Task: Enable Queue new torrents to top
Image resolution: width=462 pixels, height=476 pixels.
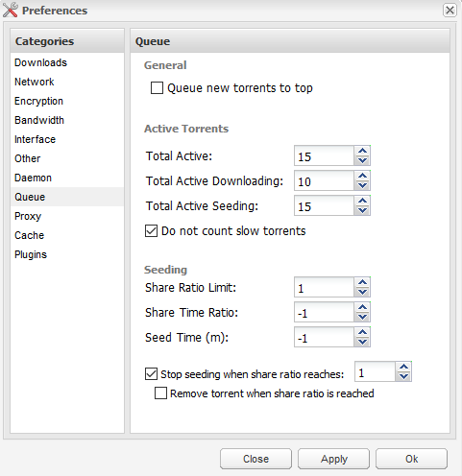Action: tap(157, 87)
